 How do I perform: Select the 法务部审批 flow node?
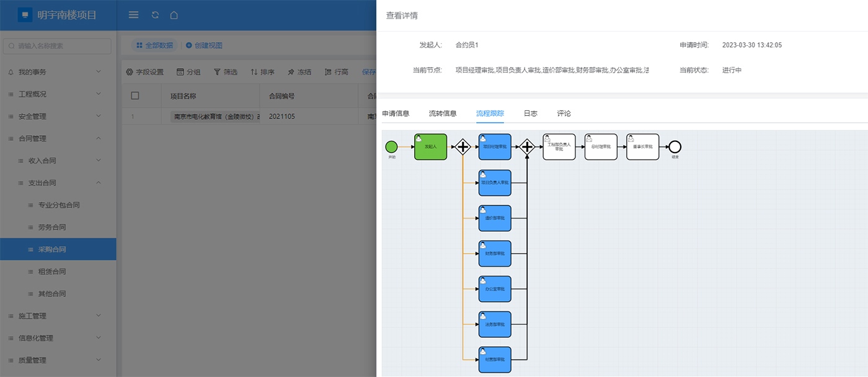click(x=495, y=324)
